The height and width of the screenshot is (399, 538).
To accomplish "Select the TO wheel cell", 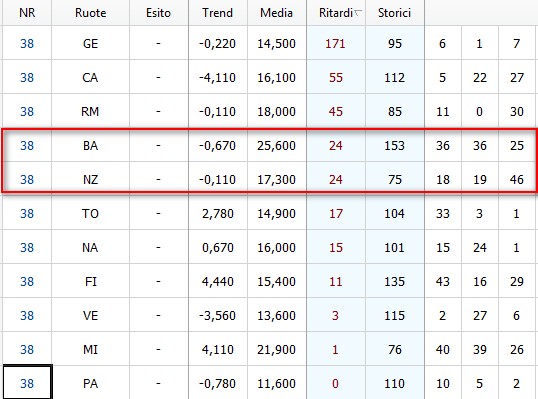I will tap(91, 213).
